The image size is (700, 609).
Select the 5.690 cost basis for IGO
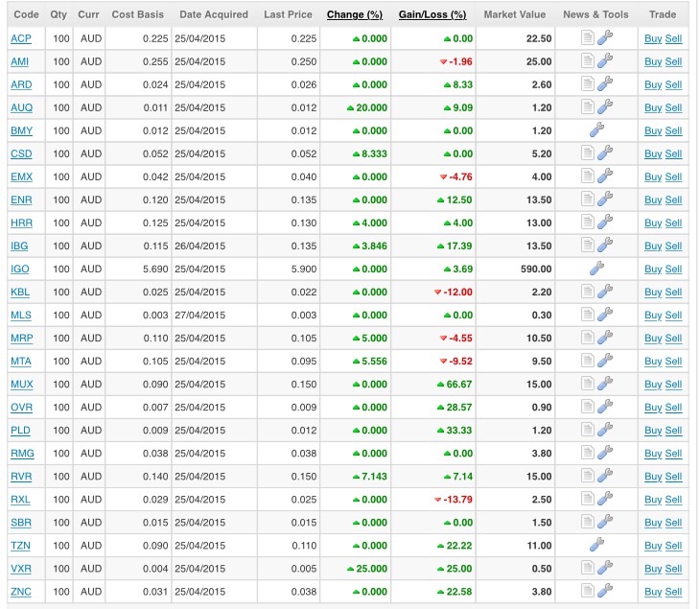tap(155, 269)
